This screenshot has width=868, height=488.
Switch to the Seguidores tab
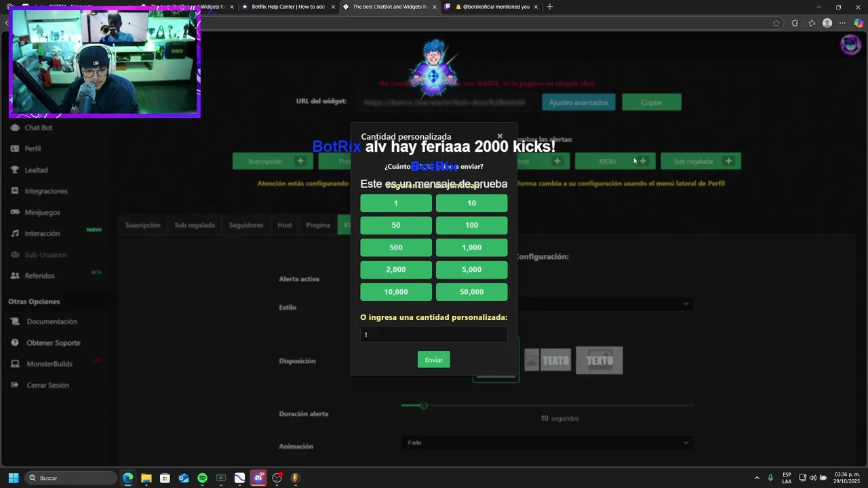pos(245,225)
